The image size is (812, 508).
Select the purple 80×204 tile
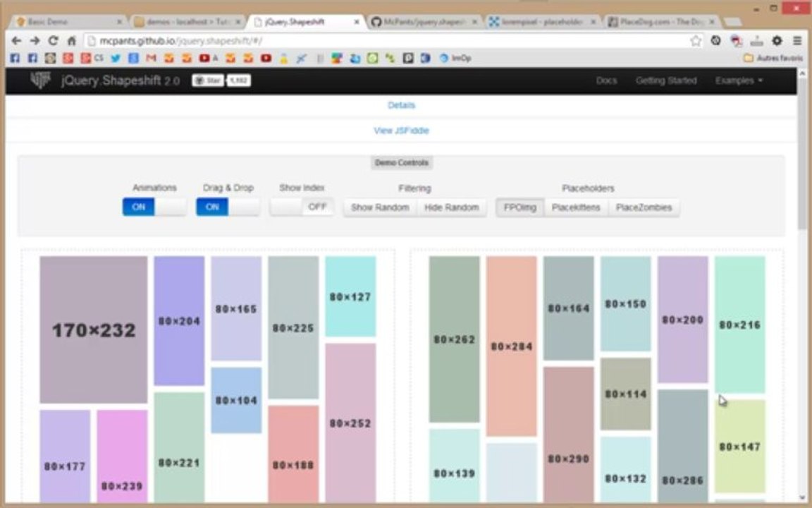(179, 321)
